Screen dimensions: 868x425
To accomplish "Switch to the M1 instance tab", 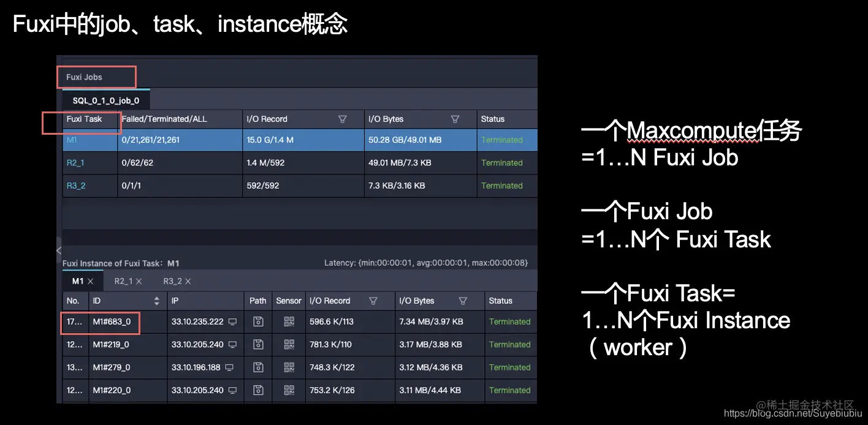I will (x=78, y=281).
